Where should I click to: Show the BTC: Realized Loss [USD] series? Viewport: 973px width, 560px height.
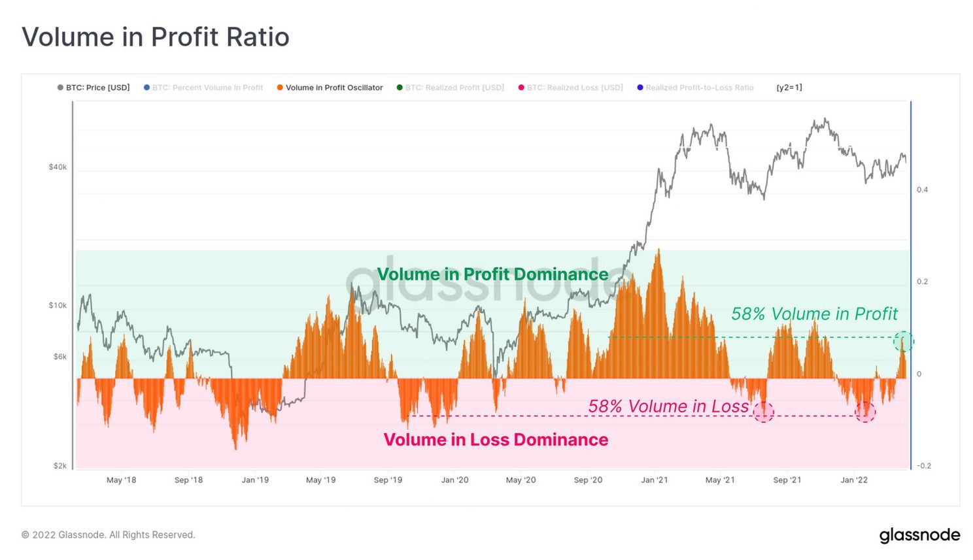click(570, 88)
